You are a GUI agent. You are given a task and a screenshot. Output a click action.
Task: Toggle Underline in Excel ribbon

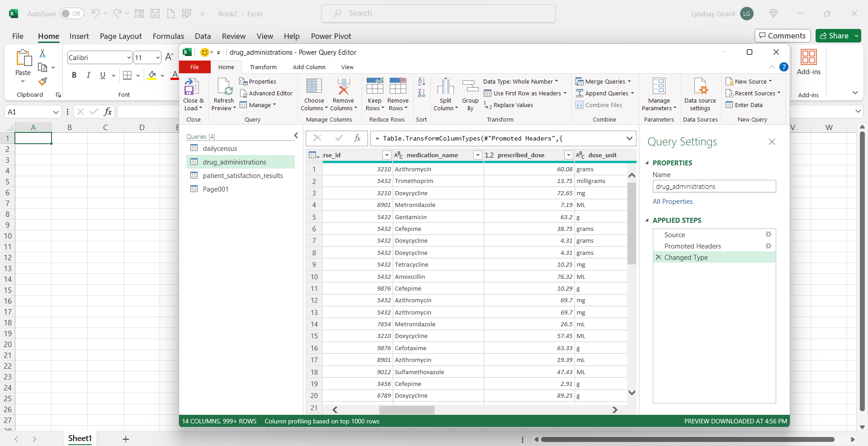point(103,75)
